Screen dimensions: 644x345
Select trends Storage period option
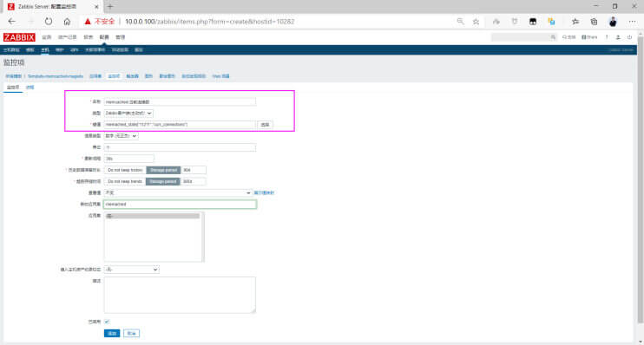(163, 181)
